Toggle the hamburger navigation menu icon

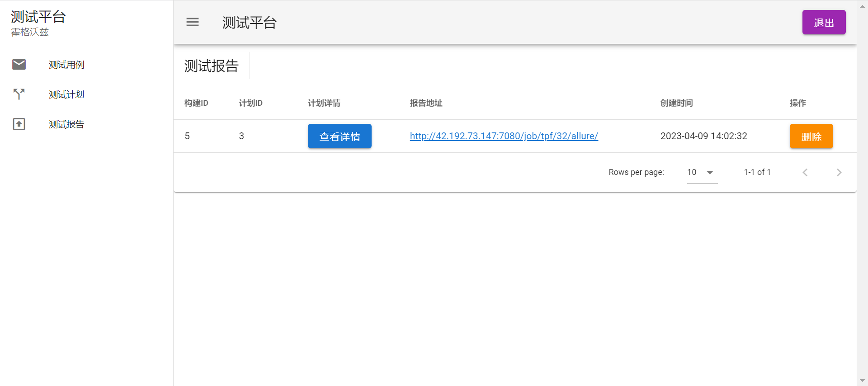coord(193,22)
